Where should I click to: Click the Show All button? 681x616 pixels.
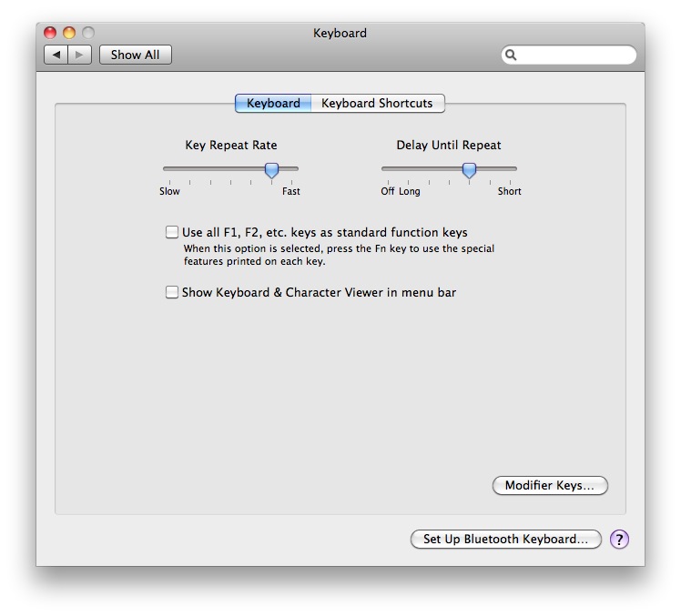click(135, 55)
